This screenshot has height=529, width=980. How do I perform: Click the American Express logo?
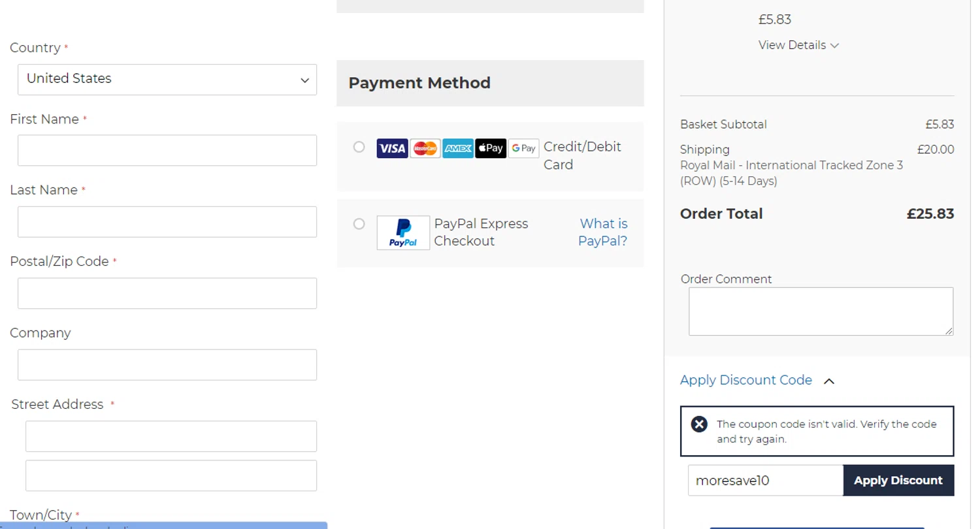pos(458,148)
